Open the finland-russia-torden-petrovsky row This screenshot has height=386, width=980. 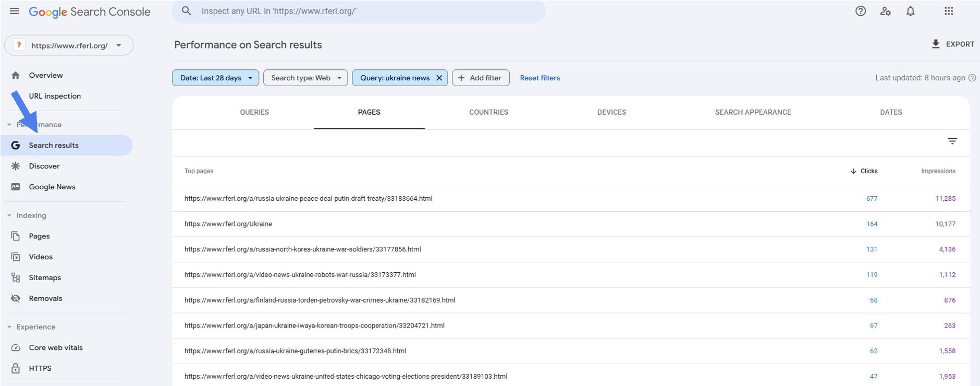coord(571,300)
